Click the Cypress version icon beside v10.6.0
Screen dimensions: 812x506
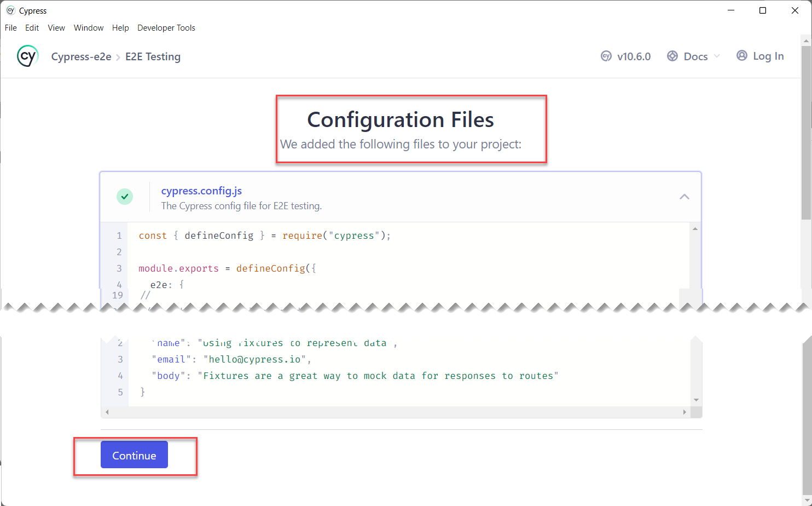606,56
